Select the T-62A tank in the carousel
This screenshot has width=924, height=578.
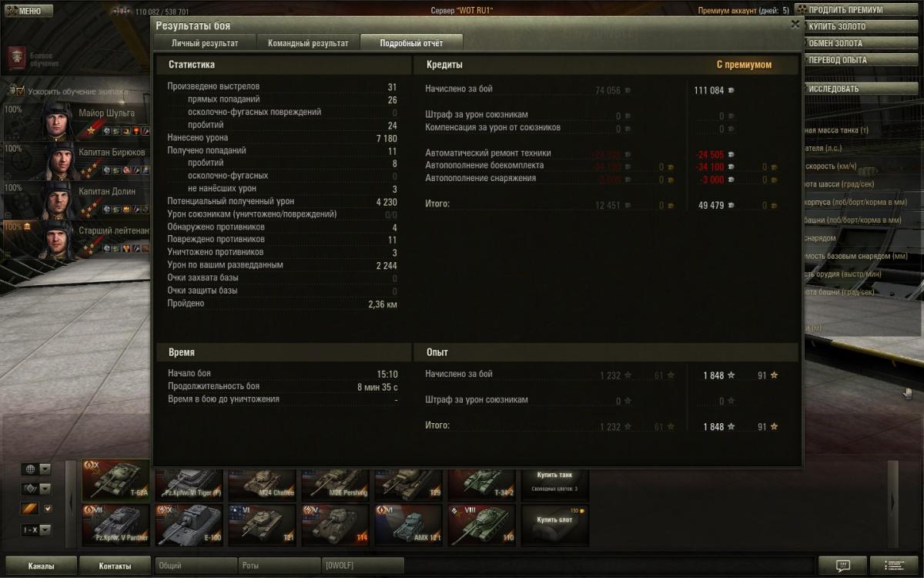coord(116,479)
